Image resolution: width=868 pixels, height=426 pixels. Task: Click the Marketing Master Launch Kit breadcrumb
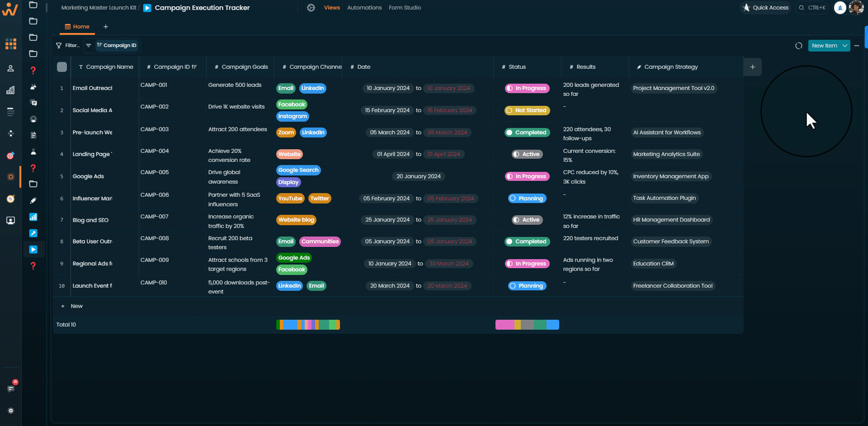tap(99, 8)
